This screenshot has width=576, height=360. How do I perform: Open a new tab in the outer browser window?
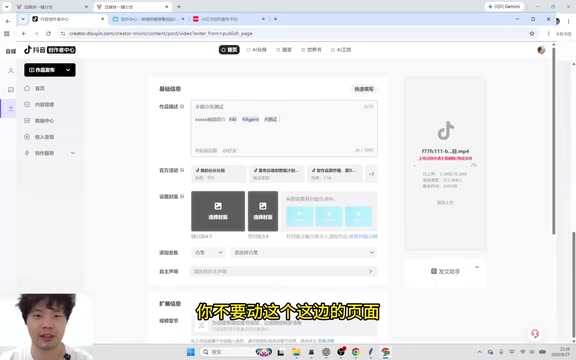coord(179,7)
